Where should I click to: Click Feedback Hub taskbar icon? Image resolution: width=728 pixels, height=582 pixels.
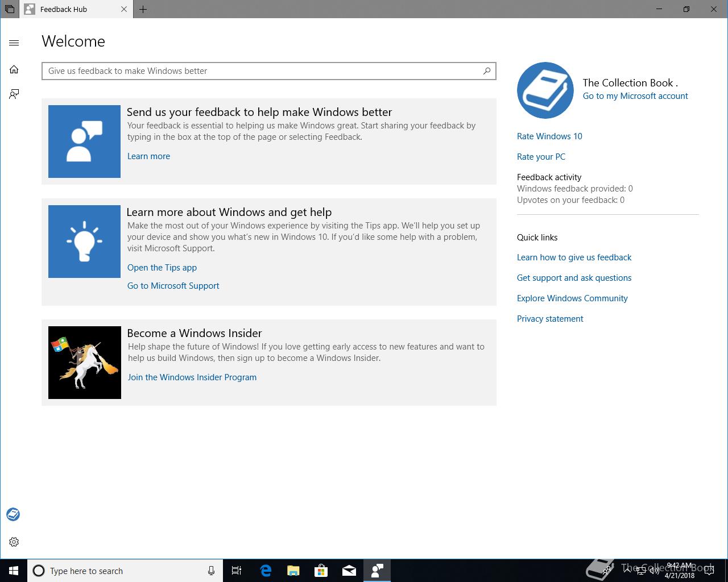pyautogui.click(x=377, y=571)
